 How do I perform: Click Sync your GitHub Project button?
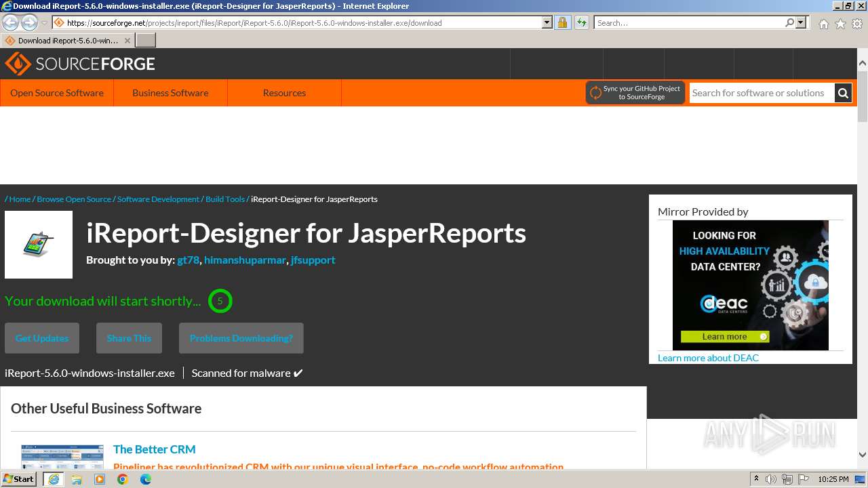pos(635,93)
